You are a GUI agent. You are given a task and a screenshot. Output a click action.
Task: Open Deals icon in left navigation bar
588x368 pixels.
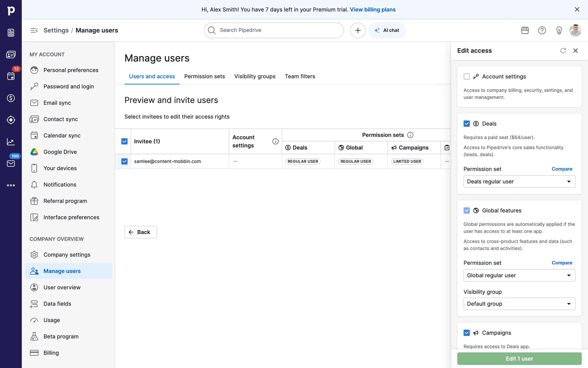[11, 98]
